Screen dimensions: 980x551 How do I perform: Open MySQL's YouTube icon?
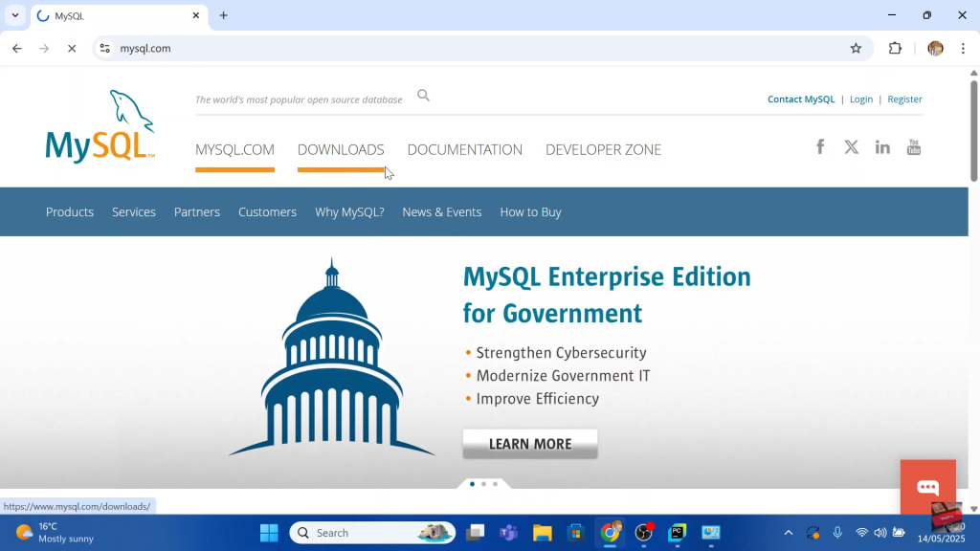[914, 146]
